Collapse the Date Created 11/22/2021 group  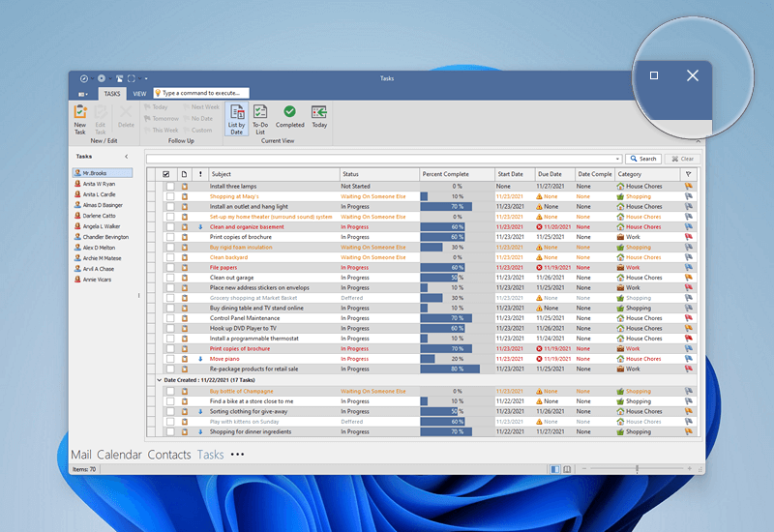pyautogui.click(x=160, y=380)
